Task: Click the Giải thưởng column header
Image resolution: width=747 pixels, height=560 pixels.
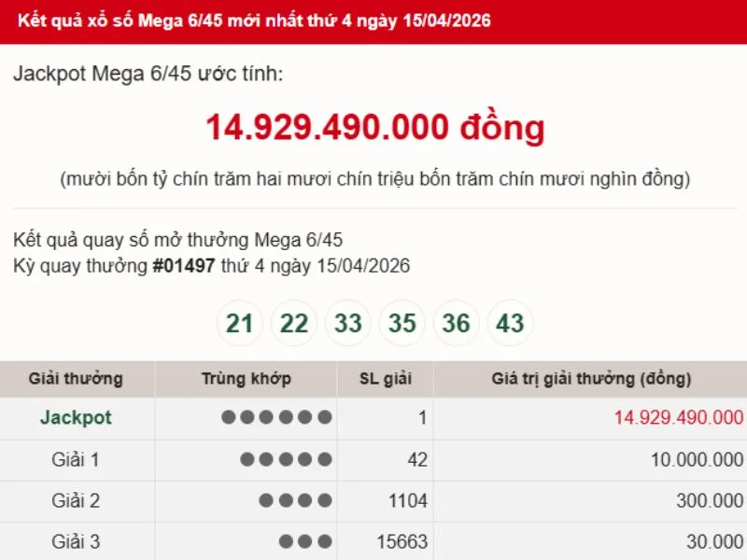Action: click(x=76, y=379)
